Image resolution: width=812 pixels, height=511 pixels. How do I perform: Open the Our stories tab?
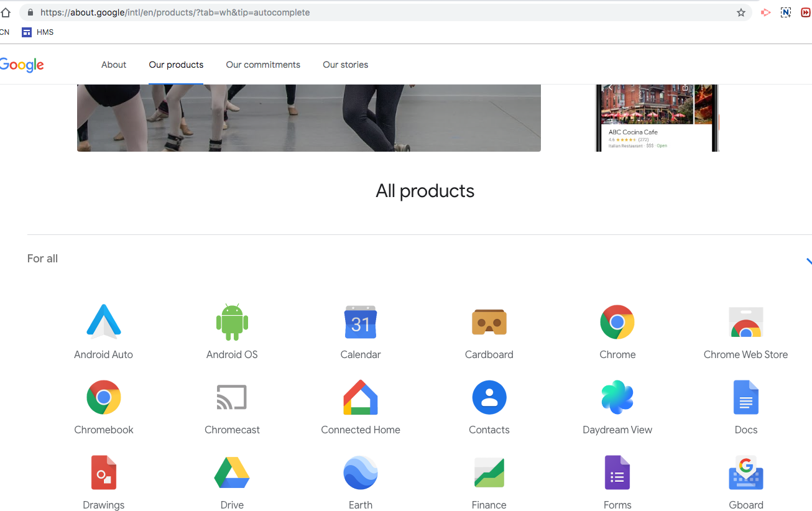(346, 65)
